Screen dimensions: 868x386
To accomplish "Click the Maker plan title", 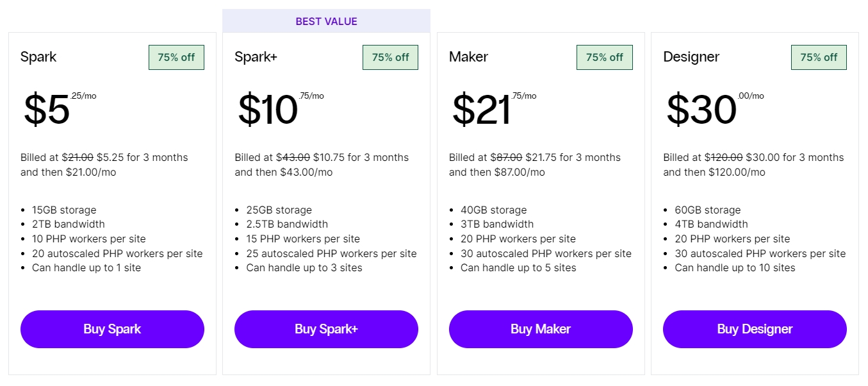I will tap(468, 57).
